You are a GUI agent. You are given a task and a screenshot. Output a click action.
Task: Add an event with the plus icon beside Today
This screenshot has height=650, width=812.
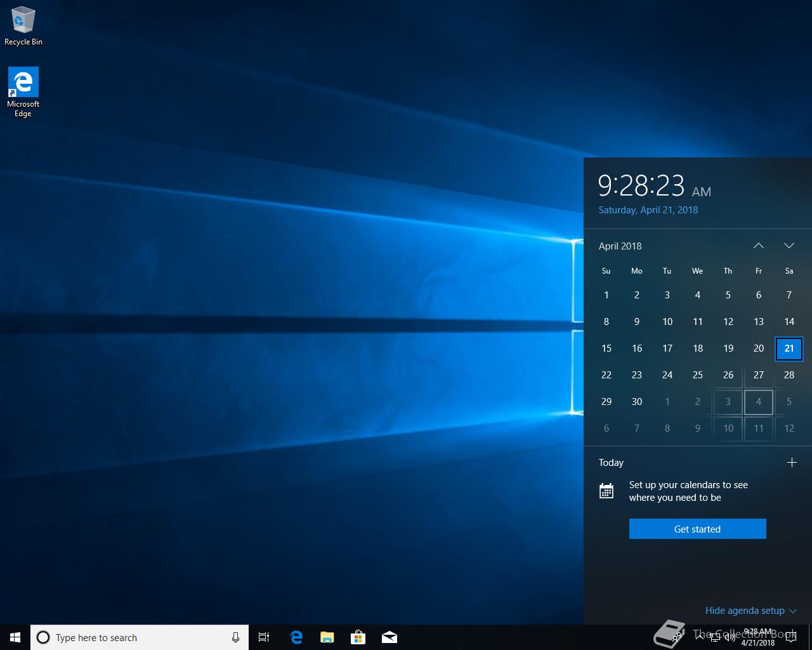point(792,462)
